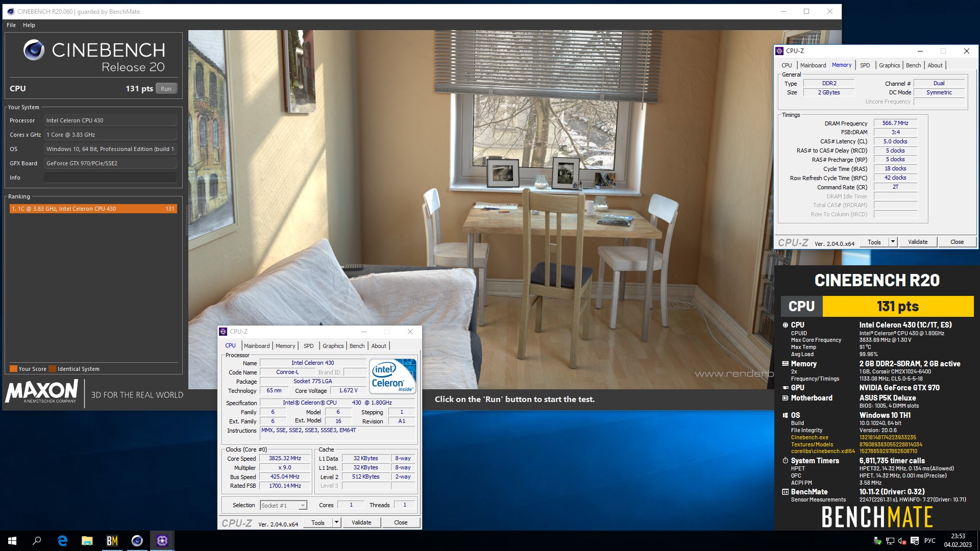Run the Cinebench CPU test
The height and width of the screenshot is (551, 980).
point(166,89)
